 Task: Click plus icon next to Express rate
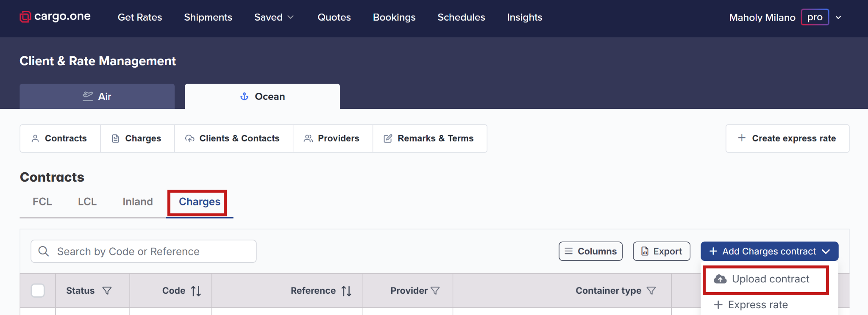pos(718,305)
